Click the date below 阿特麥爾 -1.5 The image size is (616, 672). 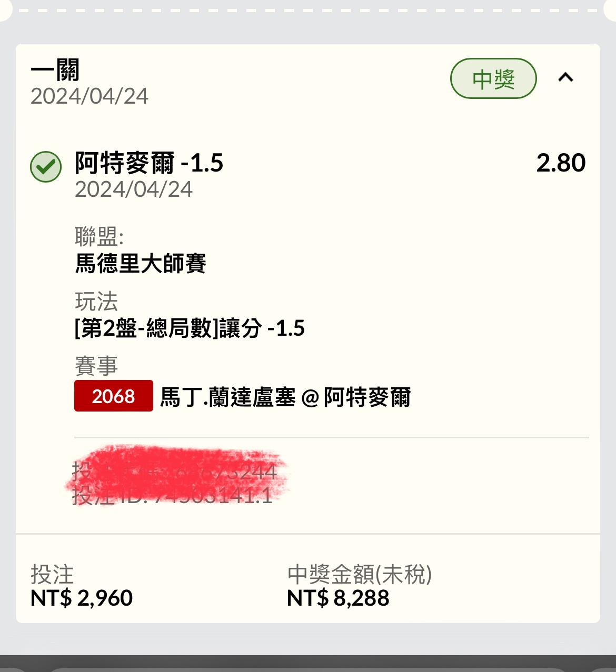(x=134, y=189)
